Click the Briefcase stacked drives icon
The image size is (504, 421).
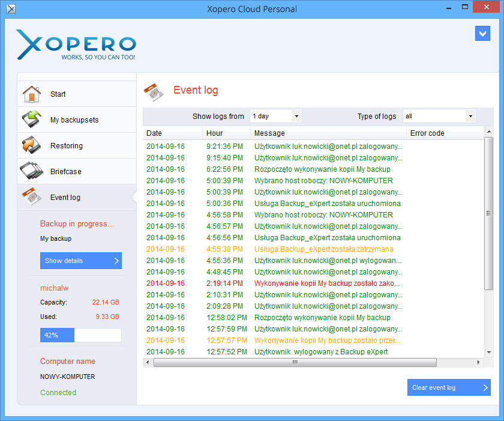point(31,171)
